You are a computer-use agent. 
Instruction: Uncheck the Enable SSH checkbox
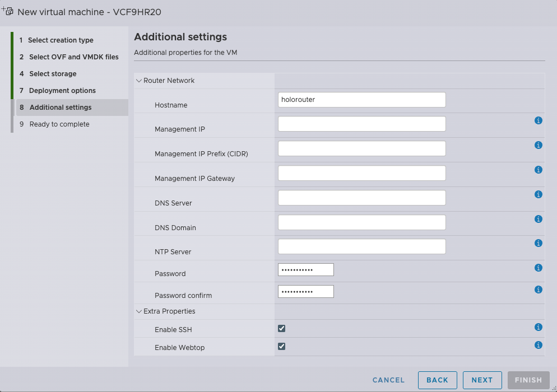point(282,329)
